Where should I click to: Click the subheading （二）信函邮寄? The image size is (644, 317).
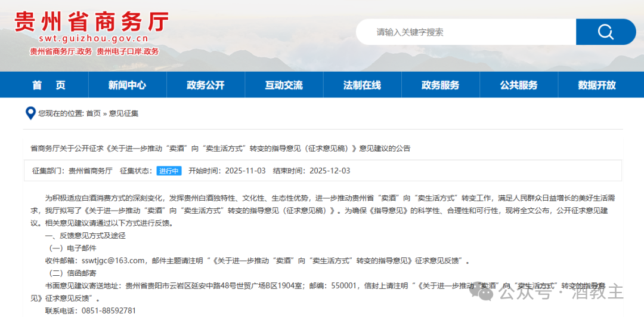(72, 273)
